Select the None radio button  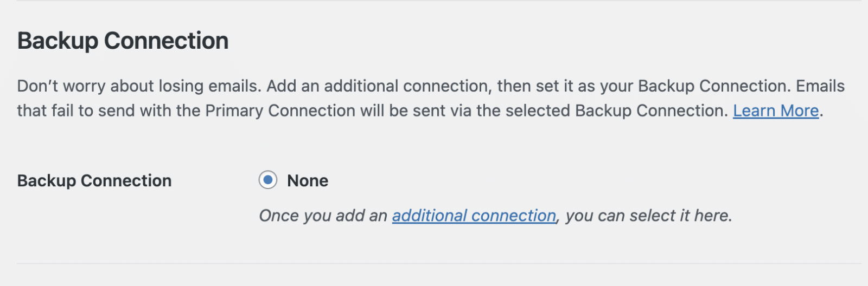pos(268,180)
